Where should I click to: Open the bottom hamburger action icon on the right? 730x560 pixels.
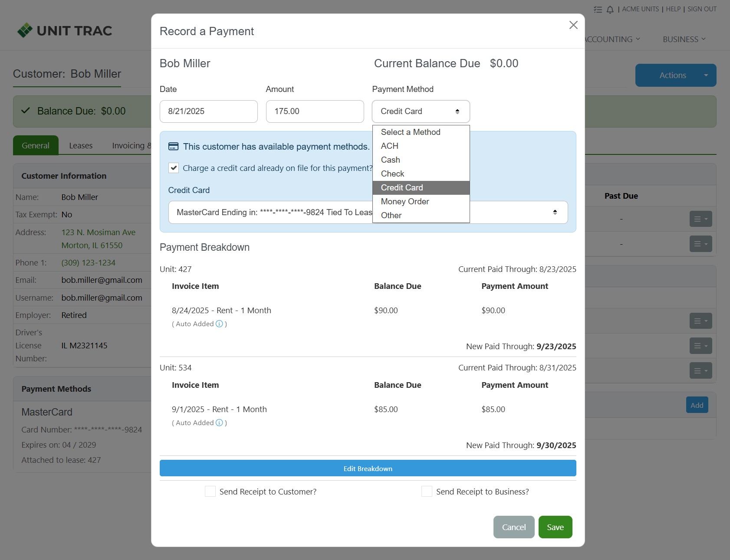700,371
